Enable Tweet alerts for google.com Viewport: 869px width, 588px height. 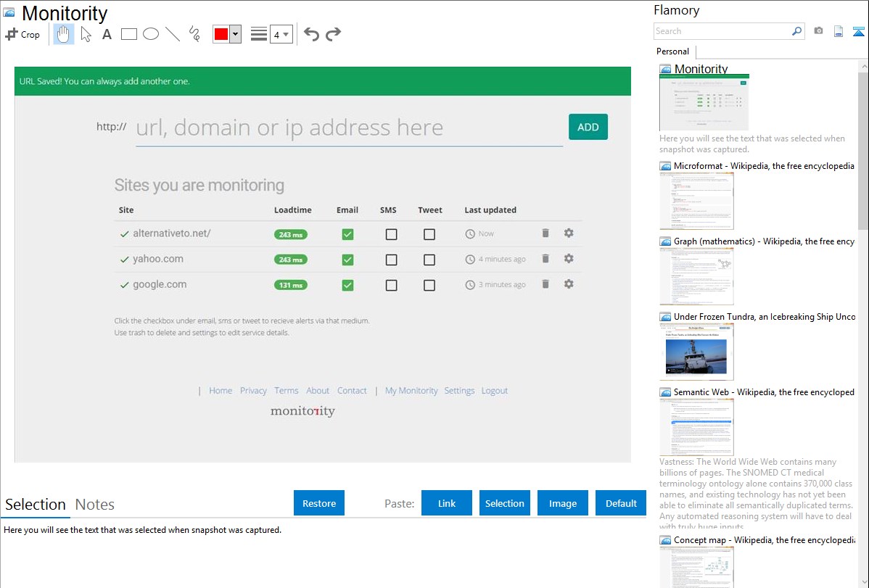[429, 286]
